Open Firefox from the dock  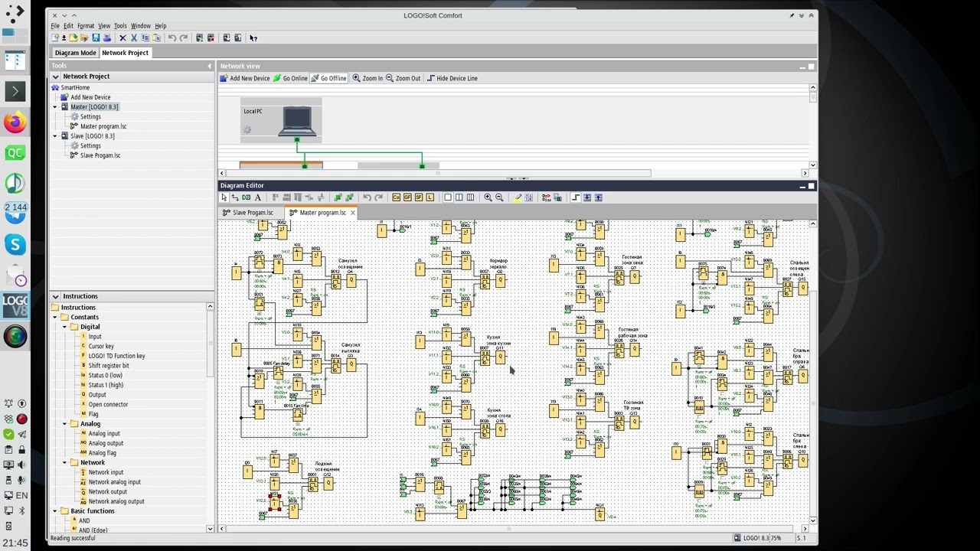click(15, 122)
